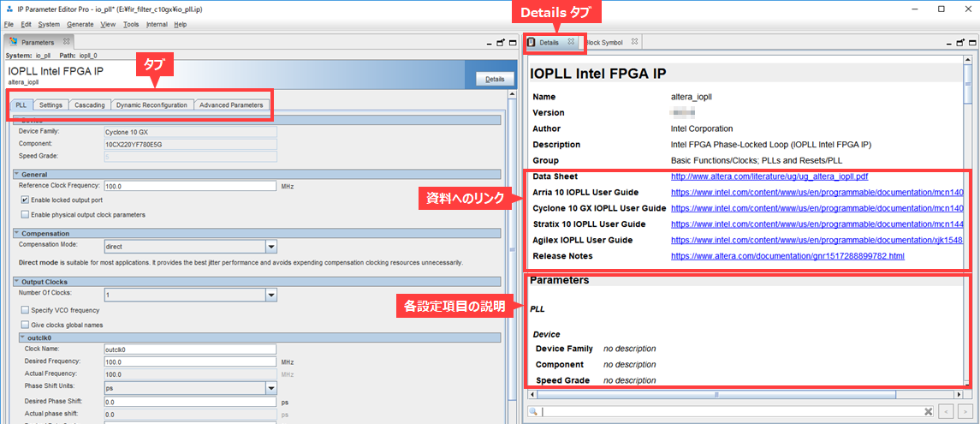
Task: Maximize the Parameters panel
Action: coord(511,43)
